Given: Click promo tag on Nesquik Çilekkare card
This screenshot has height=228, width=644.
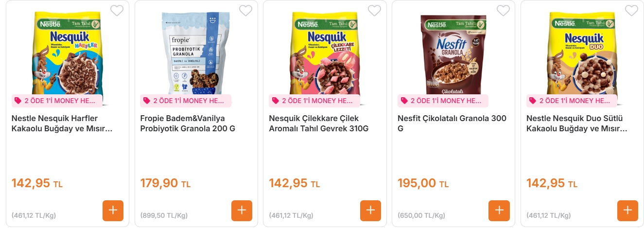Looking at the screenshot, I should pos(314,101).
